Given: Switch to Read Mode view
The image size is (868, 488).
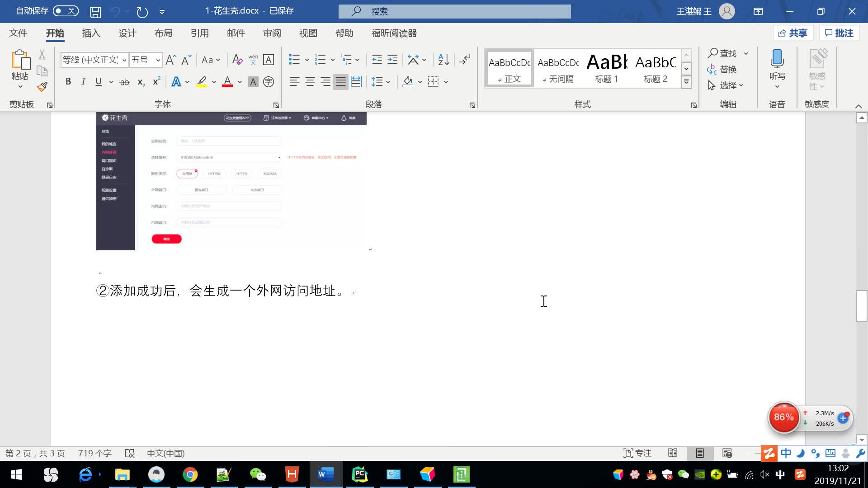Looking at the screenshot, I should click(x=673, y=453).
